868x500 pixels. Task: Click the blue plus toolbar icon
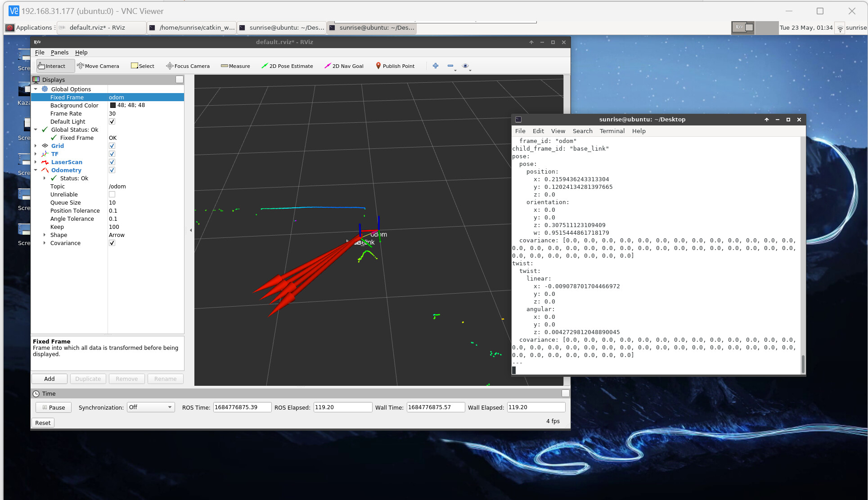[x=435, y=66]
